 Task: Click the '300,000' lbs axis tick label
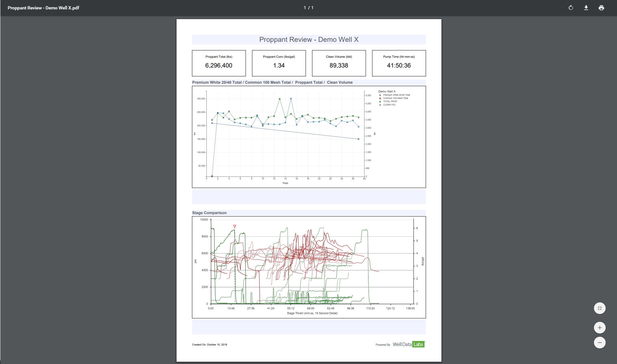click(x=201, y=99)
